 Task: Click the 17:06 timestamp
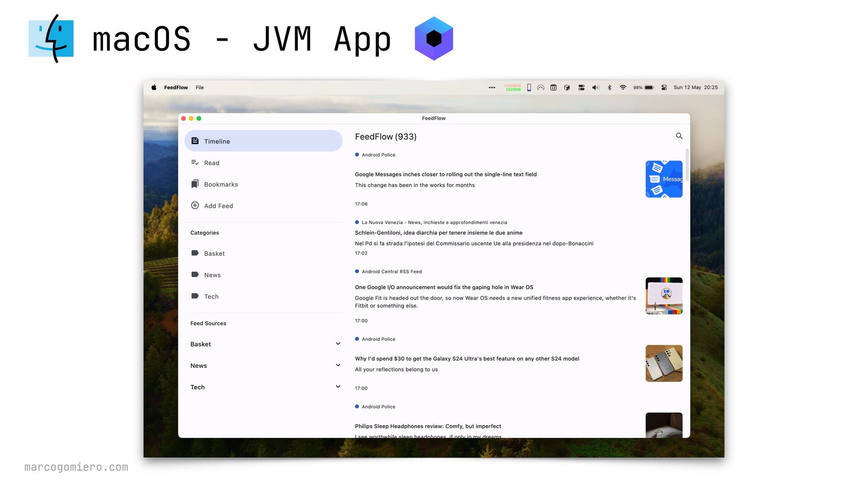click(361, 204)
